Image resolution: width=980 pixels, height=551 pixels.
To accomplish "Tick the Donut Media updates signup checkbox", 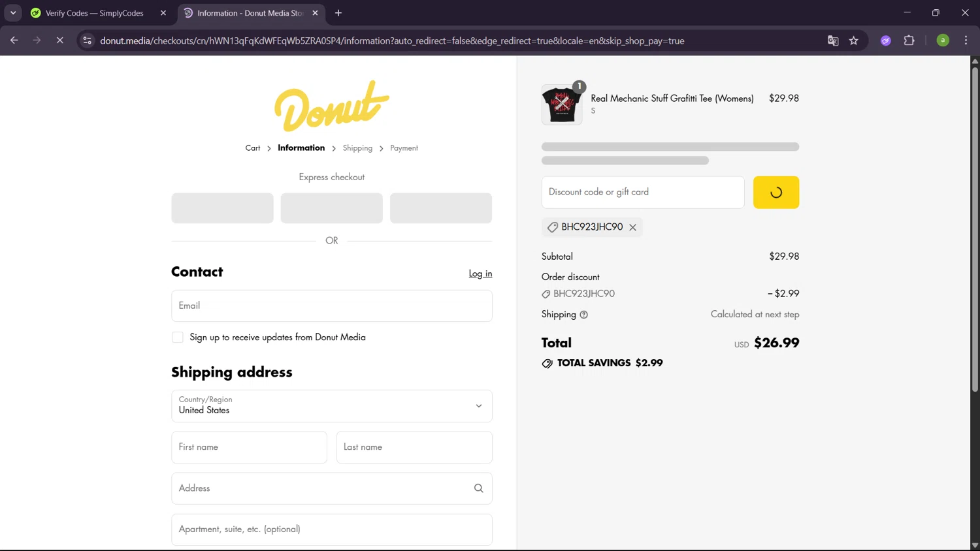I will coord(177,338).
